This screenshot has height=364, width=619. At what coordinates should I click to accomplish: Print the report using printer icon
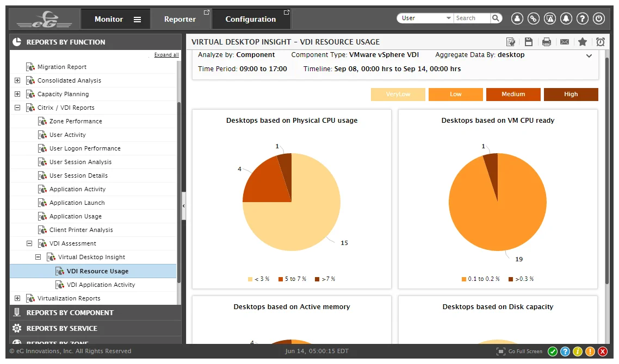click(546, 42)
